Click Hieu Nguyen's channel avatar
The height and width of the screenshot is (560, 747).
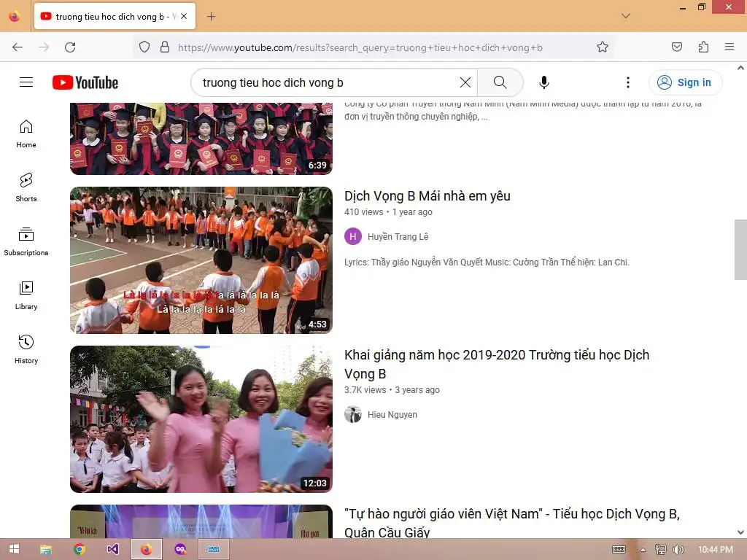tap(353, 414)
